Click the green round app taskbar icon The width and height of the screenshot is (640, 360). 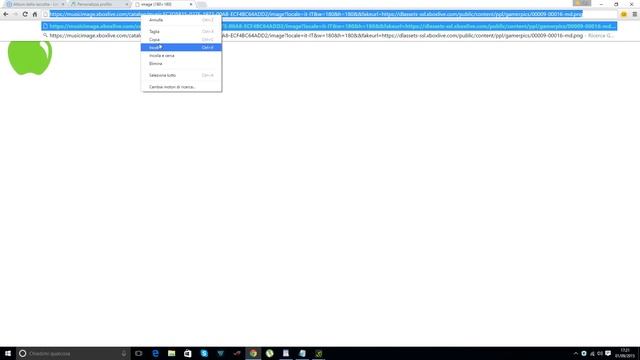coord(269,353)
